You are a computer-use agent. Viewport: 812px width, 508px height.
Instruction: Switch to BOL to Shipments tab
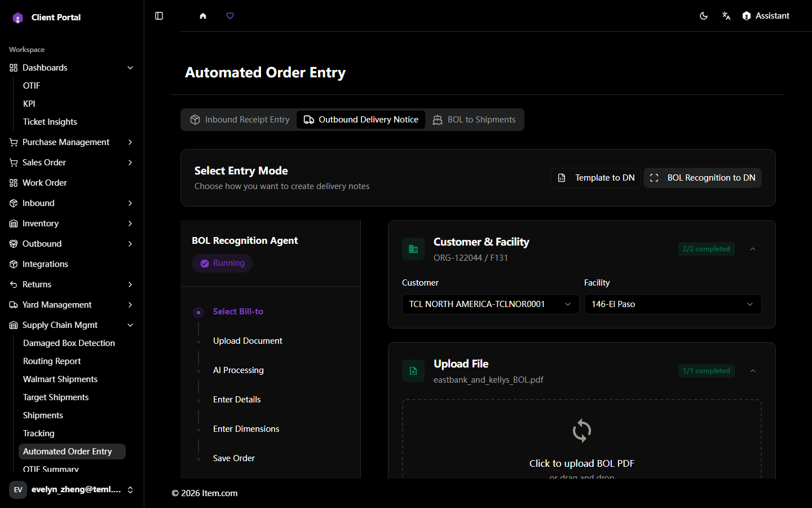click(474, 120)
